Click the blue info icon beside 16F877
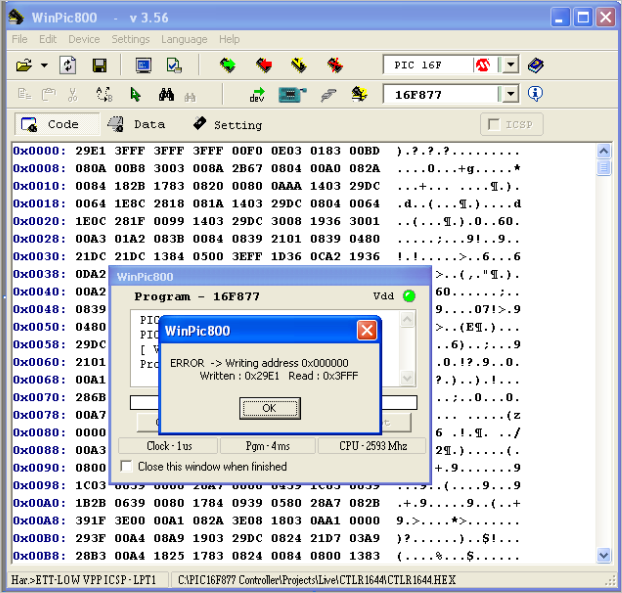Viewport: 622px width, 593px height. click(535, 94)
